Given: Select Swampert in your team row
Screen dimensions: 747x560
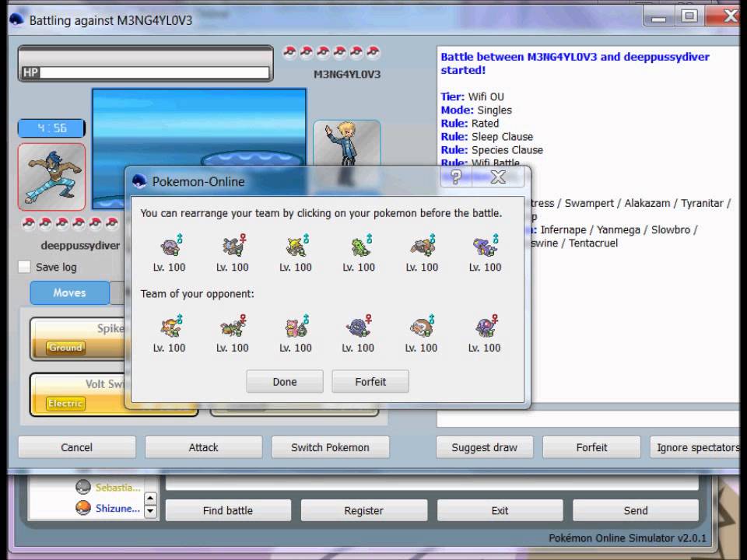Looking at the screenshot, I should tap(233, 247).
